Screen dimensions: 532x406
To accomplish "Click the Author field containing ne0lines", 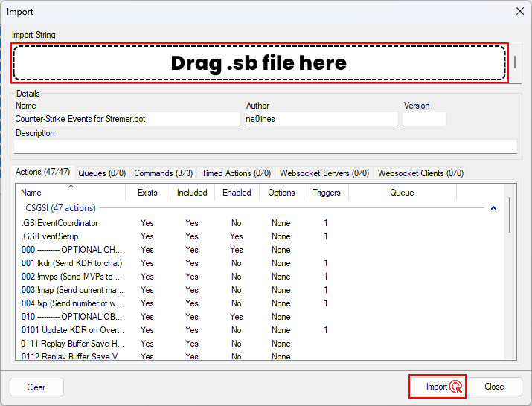I will point(321,119).
